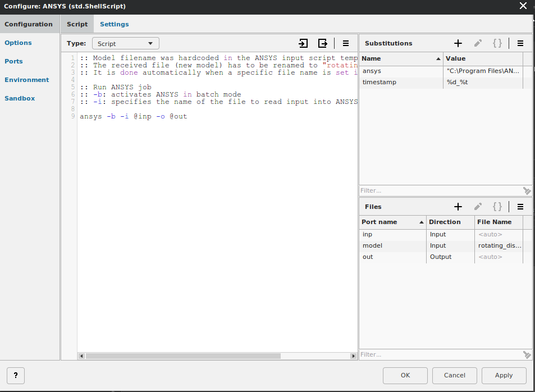Open the Sandbox section
The width and height of the screenshot is (535, 392).
[x=20, y=98]
